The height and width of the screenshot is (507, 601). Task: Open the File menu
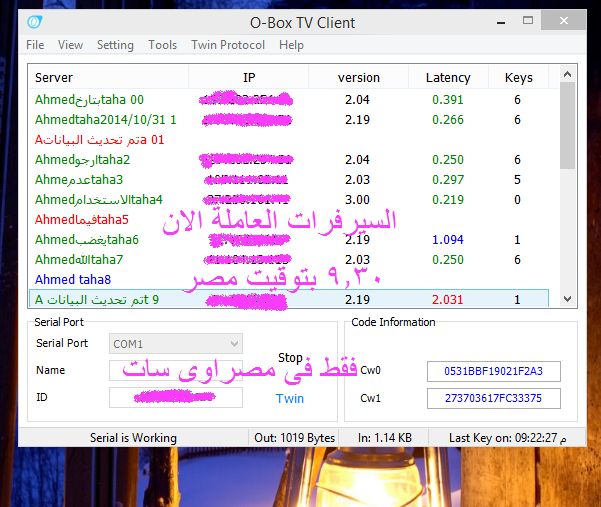click(x=35, y=45)
